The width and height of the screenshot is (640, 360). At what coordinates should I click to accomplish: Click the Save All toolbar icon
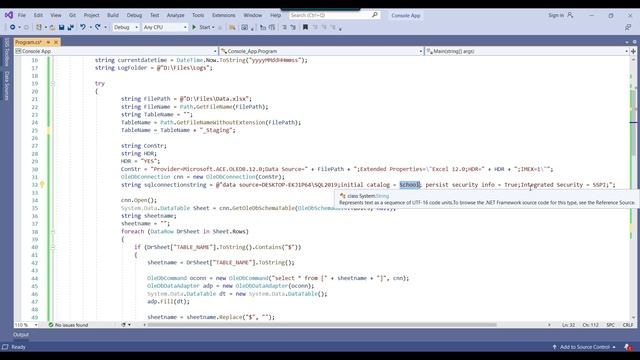point(70,27)
